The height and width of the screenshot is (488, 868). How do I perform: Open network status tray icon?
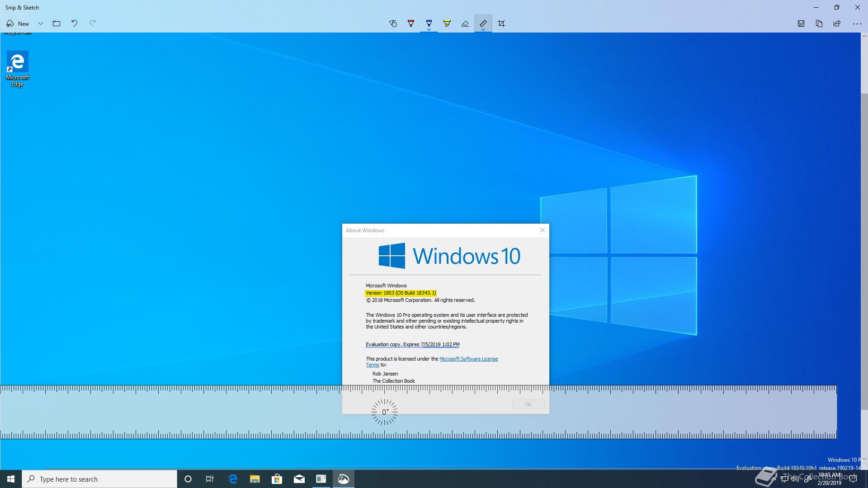[784, 479]
